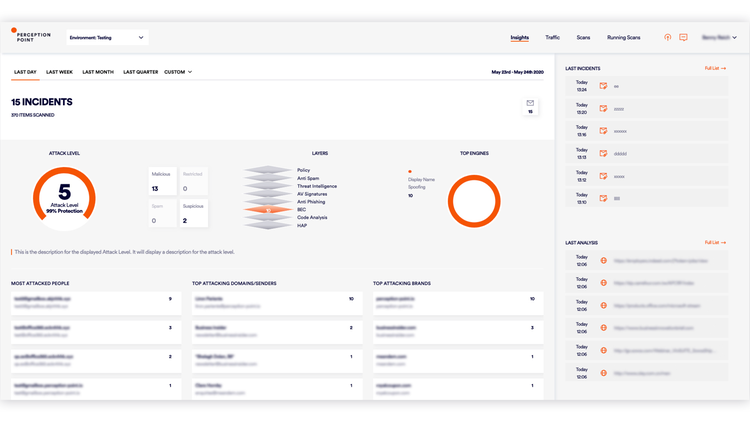Click the orange Top Engines donut chart
The width and height of the screenshot is (750, 422).
point(474,199)
